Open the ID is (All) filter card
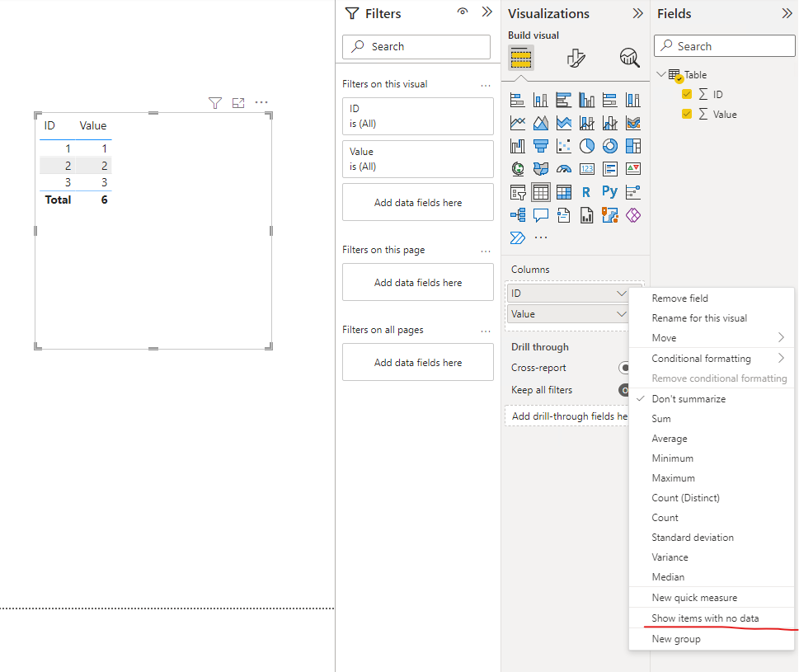Screen dimensions: 799x672 (x=418, y=116)
